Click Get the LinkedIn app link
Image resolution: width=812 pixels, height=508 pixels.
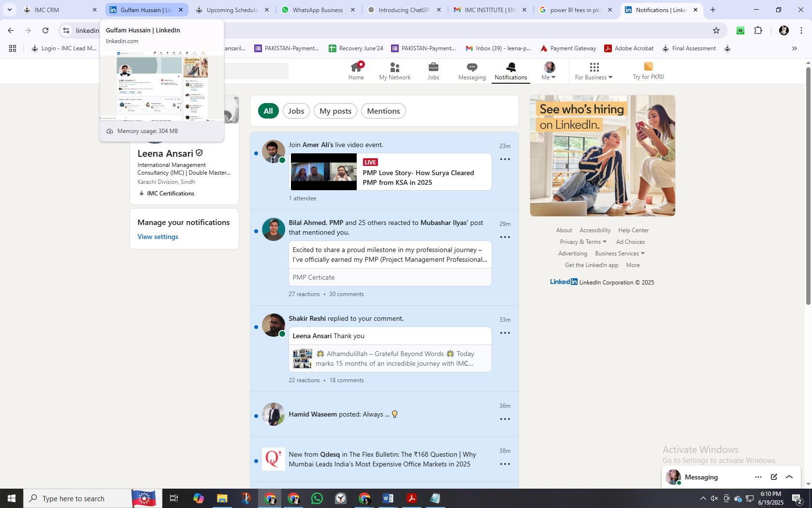pos(592,265)
